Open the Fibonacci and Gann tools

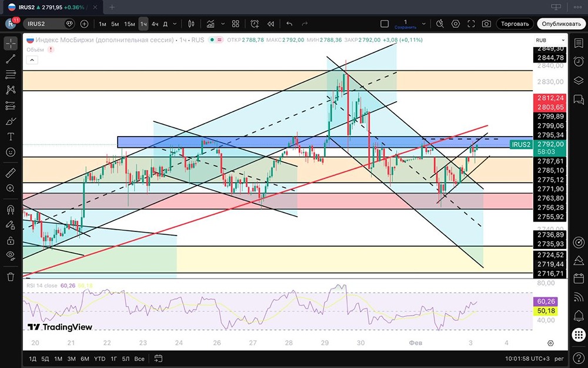click(x=11, y=74)
